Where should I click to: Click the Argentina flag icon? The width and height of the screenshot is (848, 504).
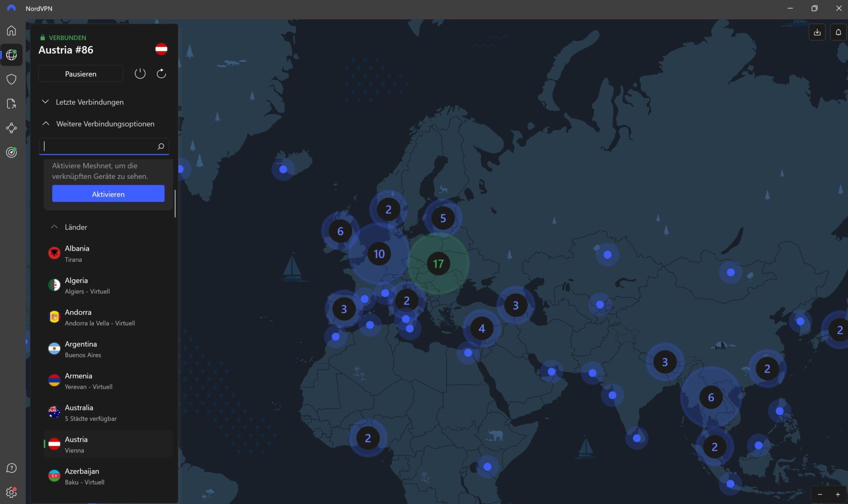tap(54, 349)
